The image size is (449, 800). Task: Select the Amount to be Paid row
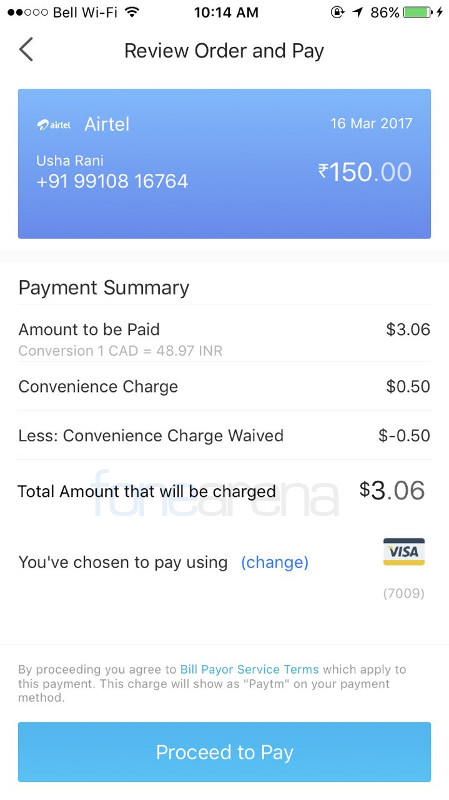pos(224,338)
